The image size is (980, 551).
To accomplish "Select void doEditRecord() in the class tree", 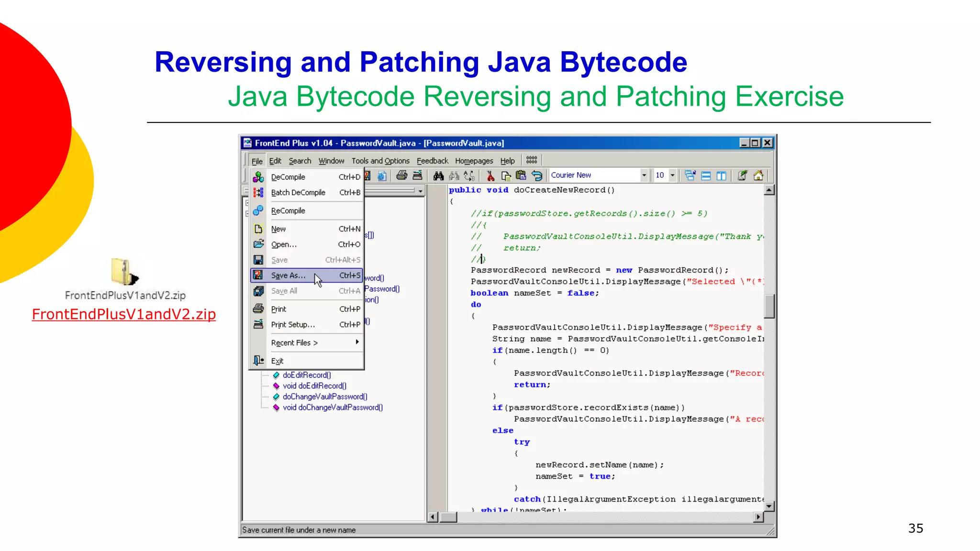I will click(314, 386).
